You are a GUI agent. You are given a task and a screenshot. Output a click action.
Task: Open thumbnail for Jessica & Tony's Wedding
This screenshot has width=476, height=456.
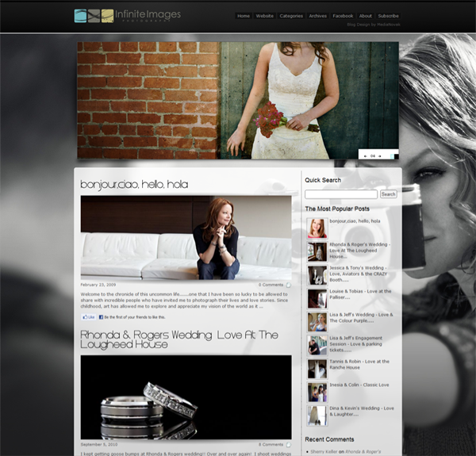click(x=317, y=275)
